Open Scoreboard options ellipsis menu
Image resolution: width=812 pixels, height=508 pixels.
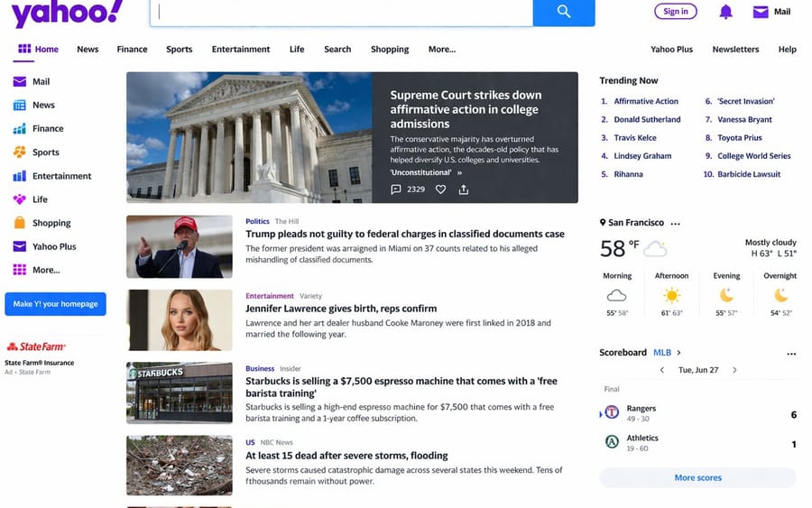(791, 355)
